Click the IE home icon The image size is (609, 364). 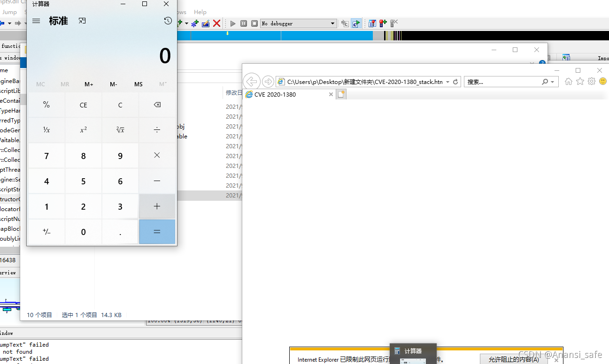coord(569,81)
